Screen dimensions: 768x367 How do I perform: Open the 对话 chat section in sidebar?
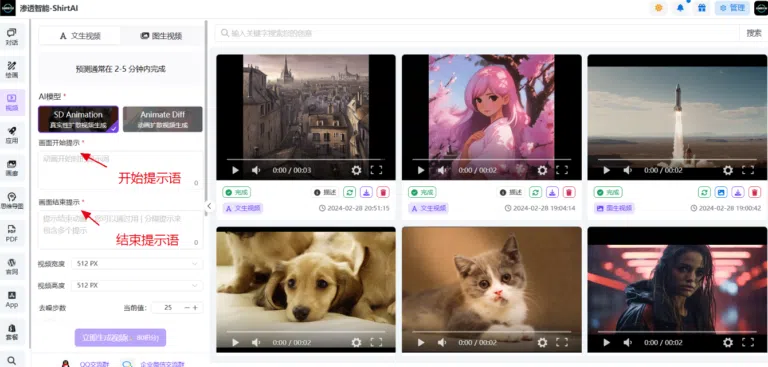(x=12, y=37)
